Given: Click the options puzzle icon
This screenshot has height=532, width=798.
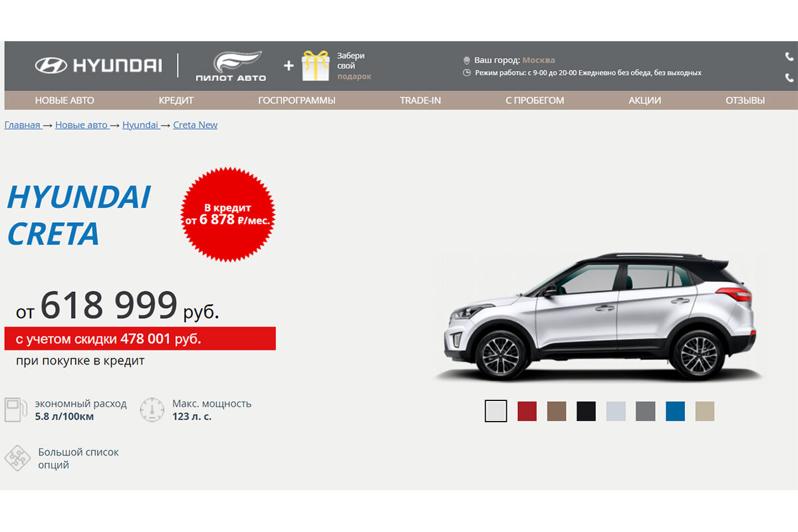Looking at the screenshot, I should (x=17, y=458).
